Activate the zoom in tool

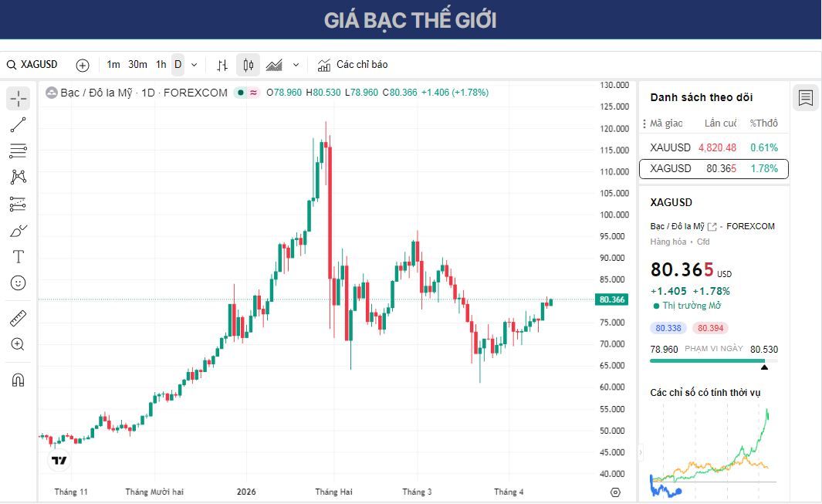click(18, 344)
